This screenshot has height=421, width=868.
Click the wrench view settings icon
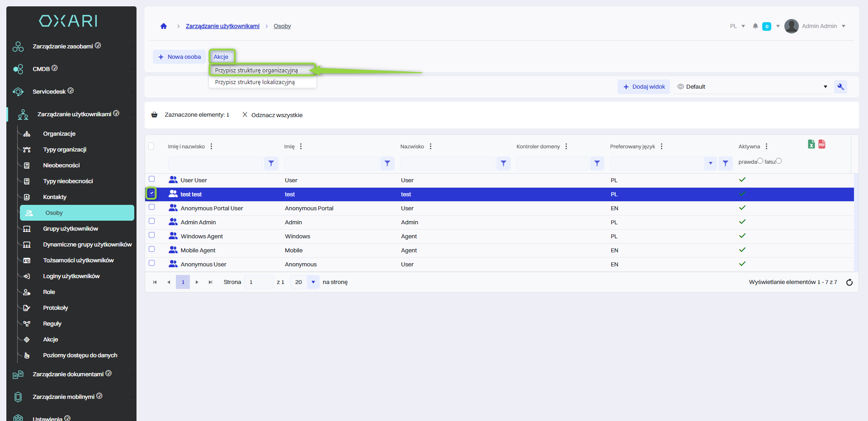pos(840,87)
